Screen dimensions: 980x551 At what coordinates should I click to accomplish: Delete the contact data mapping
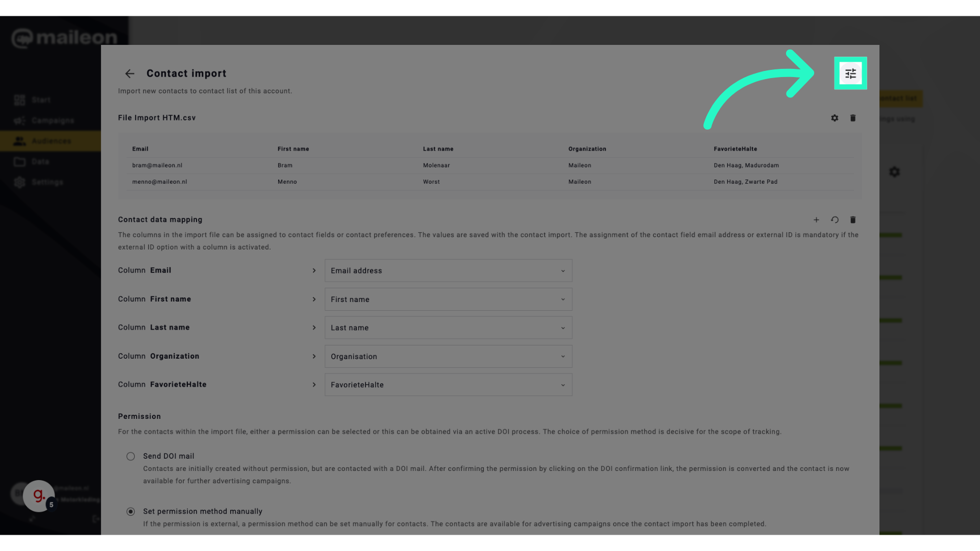pos(853,220)
